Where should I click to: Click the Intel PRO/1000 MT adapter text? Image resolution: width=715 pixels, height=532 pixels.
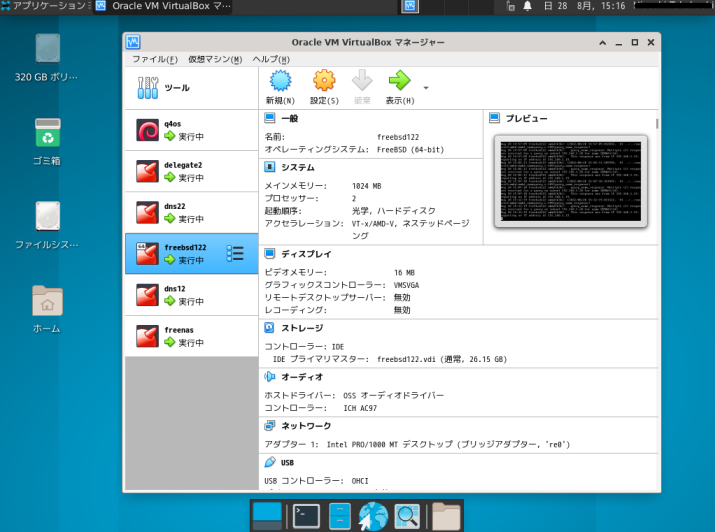click(x=449, y=444)
